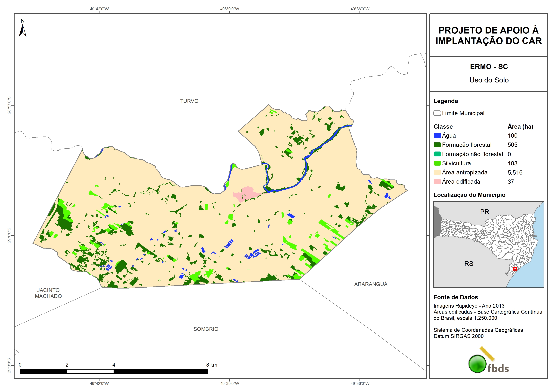Click the north arrow icon
This screenshot has height=392, width=555.
click(22, 30)
